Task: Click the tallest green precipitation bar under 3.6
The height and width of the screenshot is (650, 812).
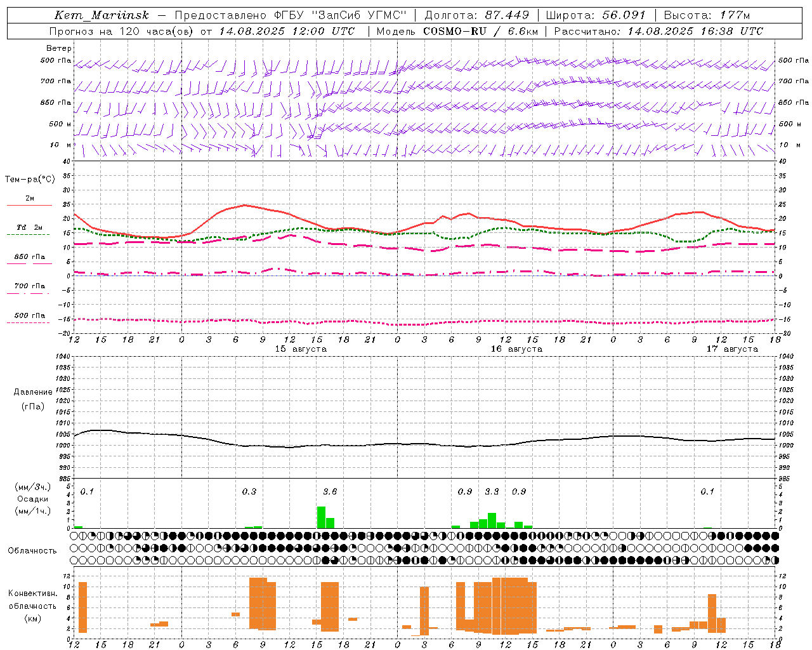Action: 321,517
